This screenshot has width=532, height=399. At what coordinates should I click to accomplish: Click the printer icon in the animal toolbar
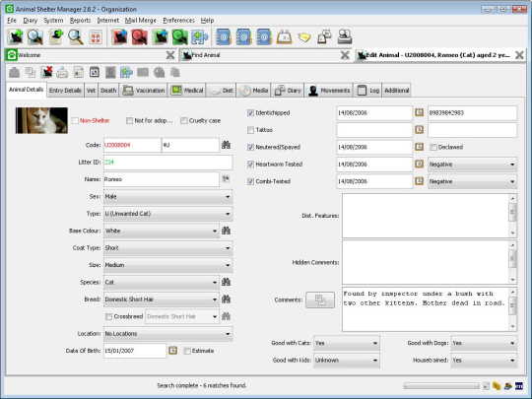click(x=62, y=72)
